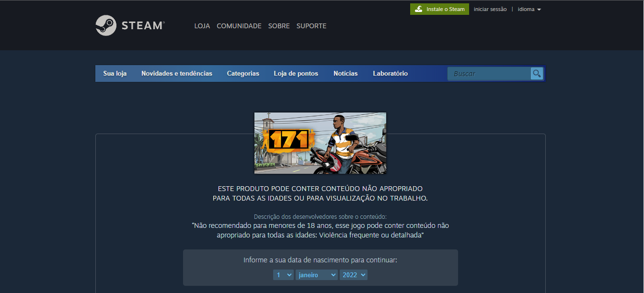Open the Categorias tab
The height and width of the screenshot is (293, 644).
(x=243, y=73)
